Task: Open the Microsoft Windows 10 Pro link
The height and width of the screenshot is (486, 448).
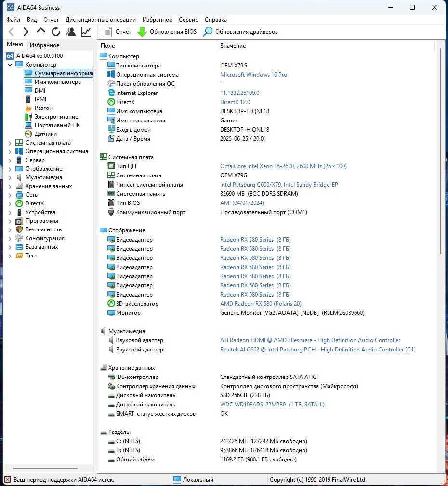Action: coord(253,75)
